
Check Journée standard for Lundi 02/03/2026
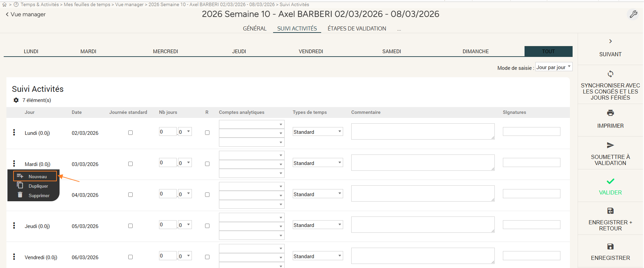coord(130,133)
